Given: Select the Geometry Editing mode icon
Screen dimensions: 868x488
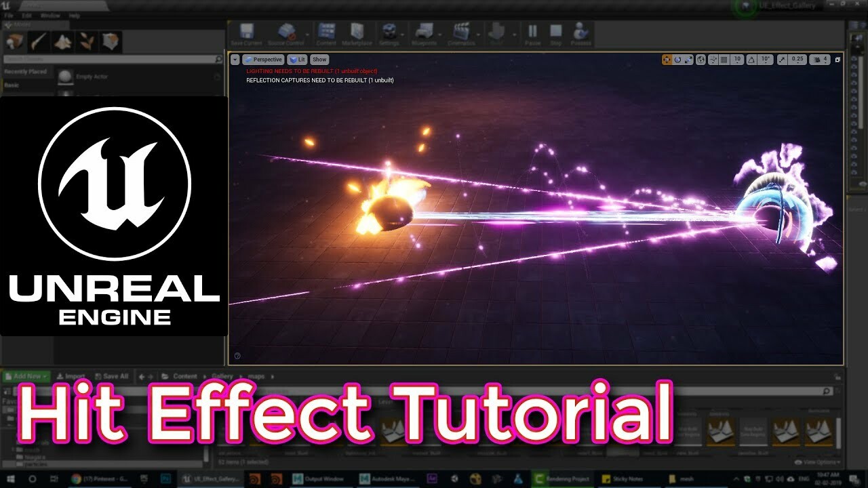Looking at the screenshot, I should pyautogui.click(x=111, y=41).
